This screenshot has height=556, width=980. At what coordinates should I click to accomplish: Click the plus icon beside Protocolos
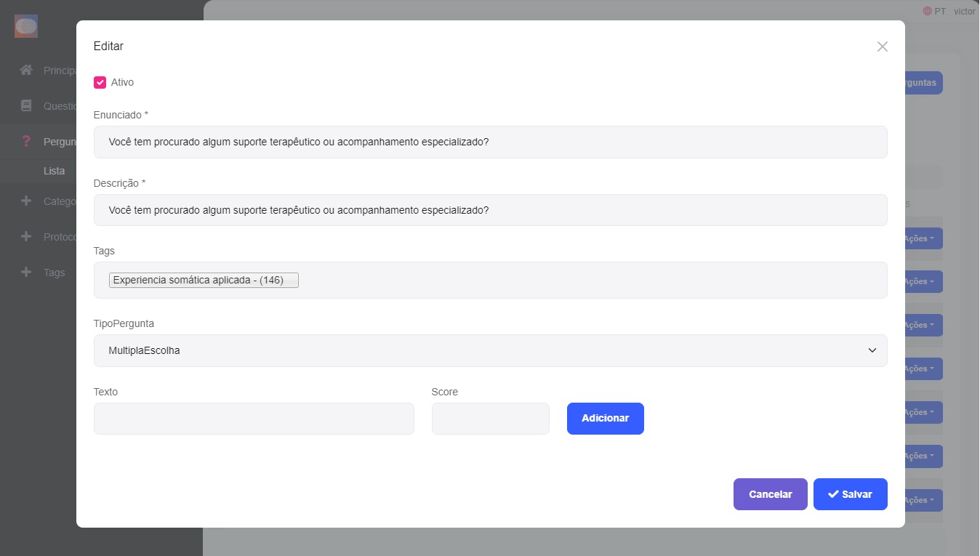click(x=26, y=237)
